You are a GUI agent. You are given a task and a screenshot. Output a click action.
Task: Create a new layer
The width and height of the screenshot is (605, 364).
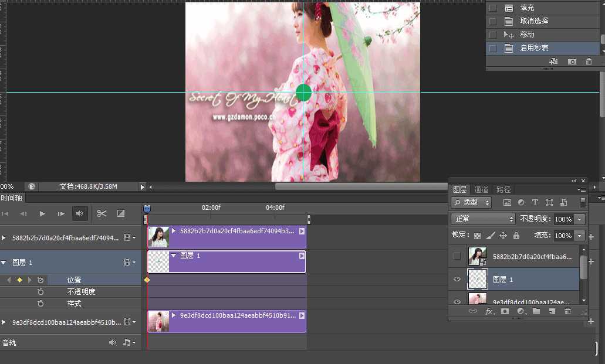552,311
